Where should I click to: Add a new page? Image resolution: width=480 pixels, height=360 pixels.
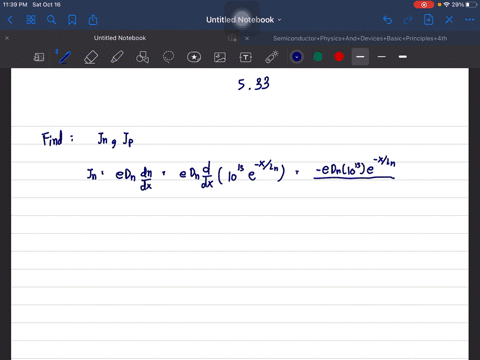pos(429,20)
